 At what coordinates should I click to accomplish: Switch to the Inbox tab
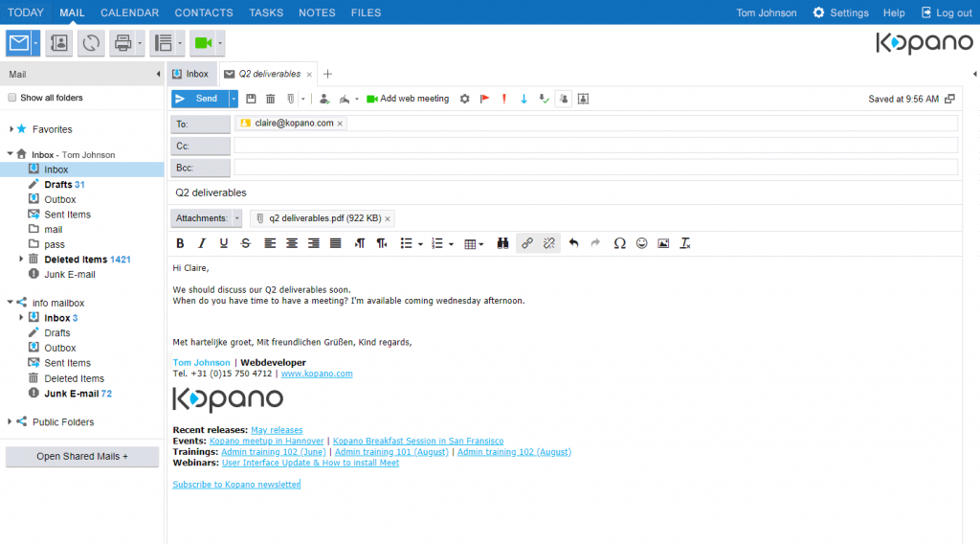[x=191, y=74]
